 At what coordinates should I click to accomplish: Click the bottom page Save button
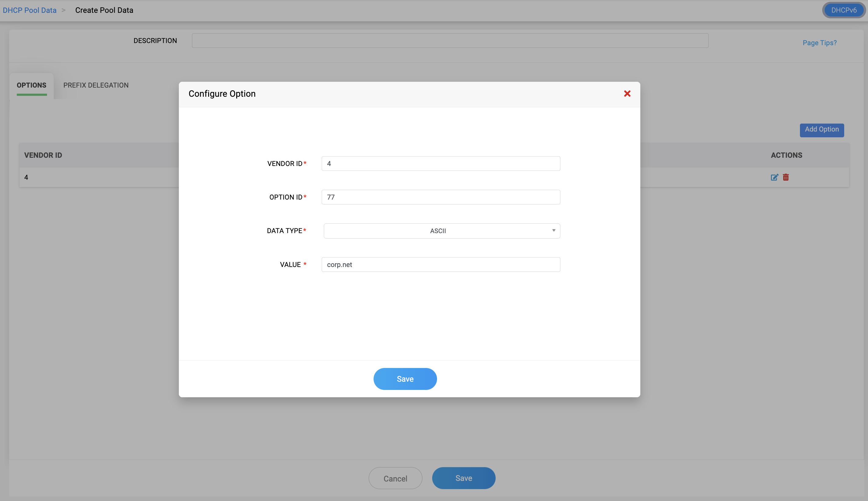[x=463, y=478]
